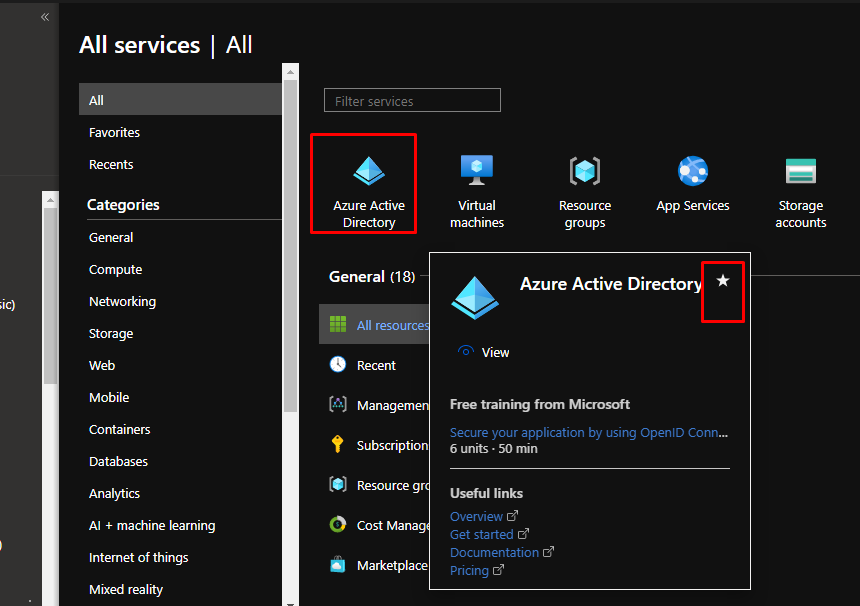This screenshot has height=606, width=860.
Task: Open the Databases category
Action: pyautogui.click(x=118, y=461)
